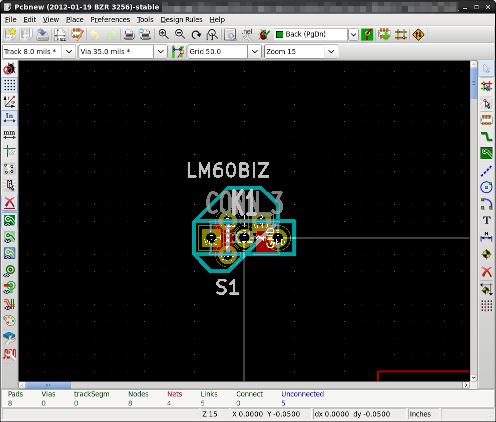Click the Redo arrow icon
This screenshot has height=422, width=496.
click(112, 34)
